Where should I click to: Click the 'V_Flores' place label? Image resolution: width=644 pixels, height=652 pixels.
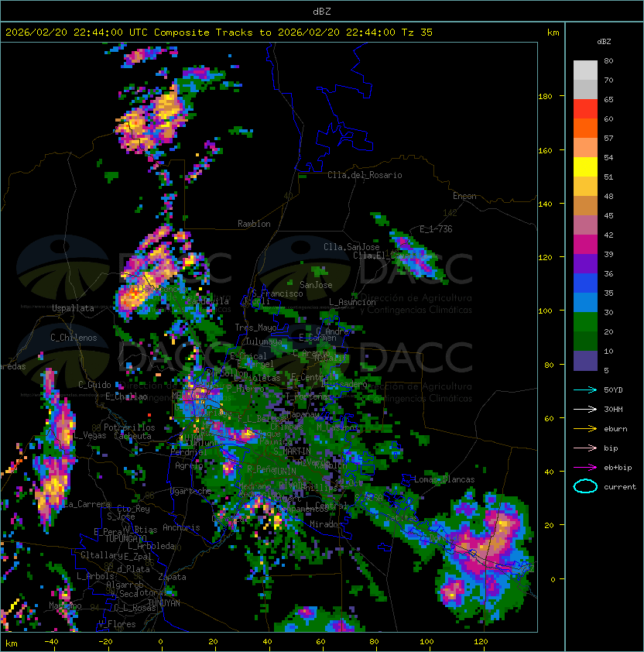coord(117,624)
